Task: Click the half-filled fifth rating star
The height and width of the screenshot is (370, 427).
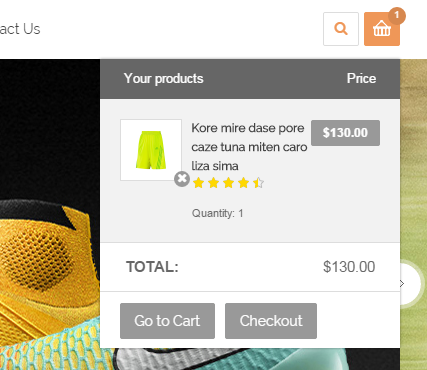Action: tap(258, 183)
